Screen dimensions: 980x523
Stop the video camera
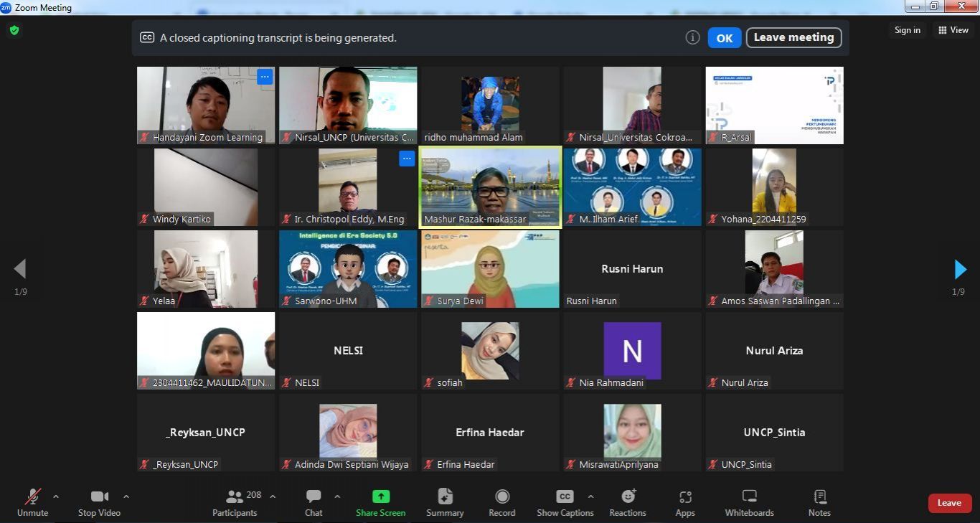click(99, 502)
